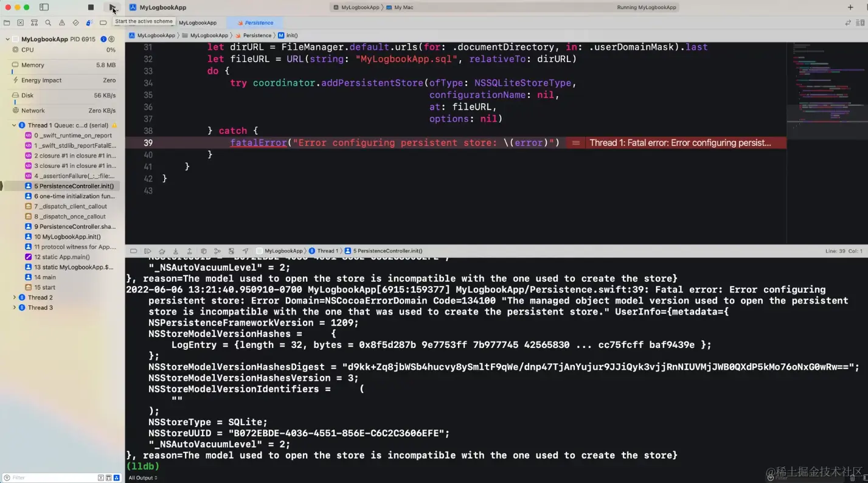Expand Thread 2 disclosure triangle

(14, 297)
